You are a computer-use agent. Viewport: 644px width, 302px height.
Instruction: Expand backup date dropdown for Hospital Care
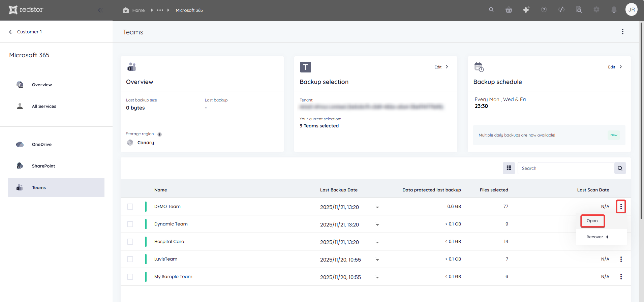(x=377, y=242)
